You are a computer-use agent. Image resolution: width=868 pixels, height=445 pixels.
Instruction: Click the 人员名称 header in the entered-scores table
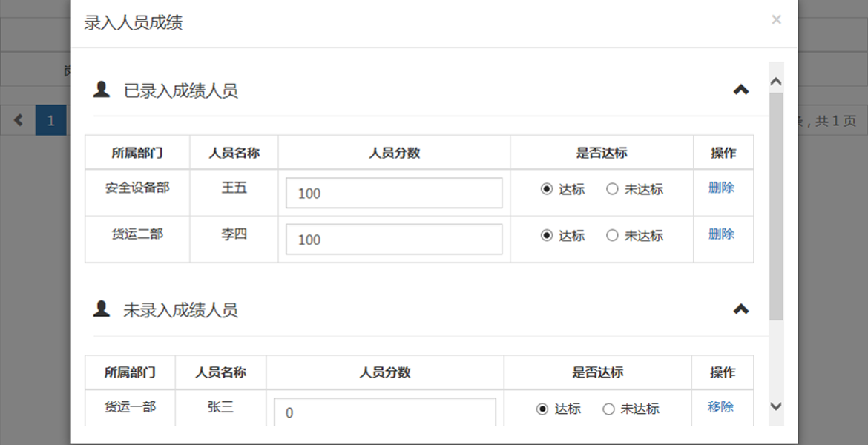coord(234,153)
